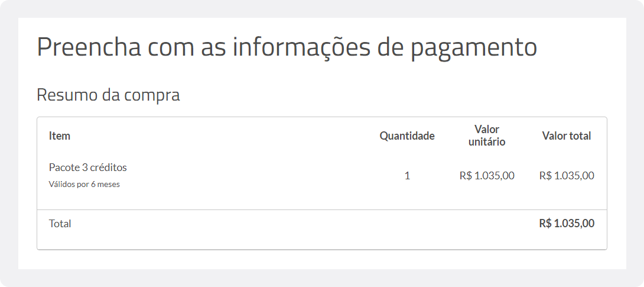Click the item row total price R$ 1.035,00
The height and width of the screenshot is (287, 644).
[567, 176]
